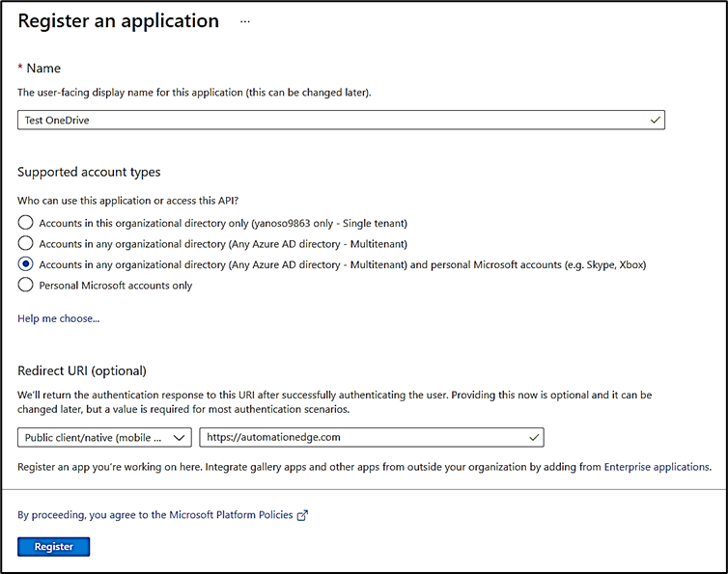Click inside the 'Test OneDrive' name field

328,120
